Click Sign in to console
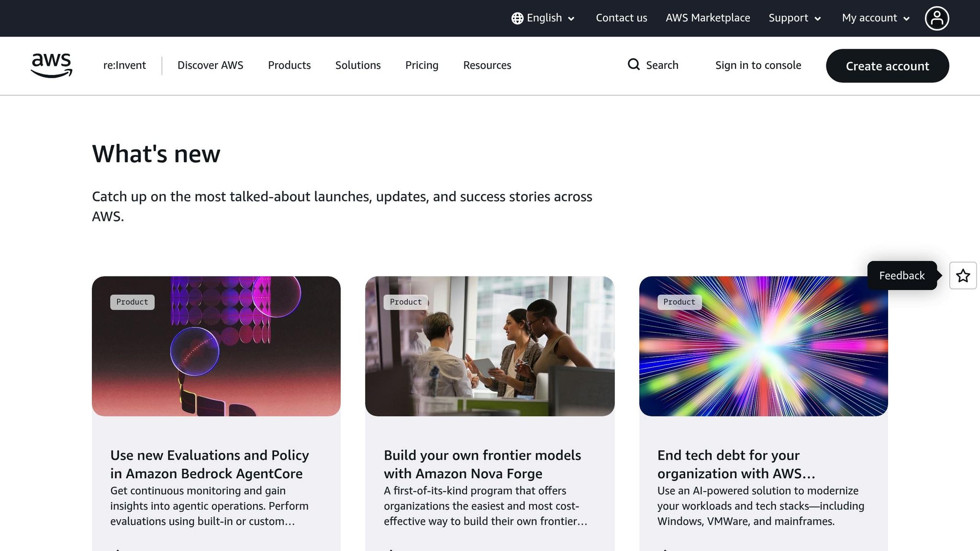The height and width of the screenshot is (551, 980). pyautogui.click(x=758, y=65)
